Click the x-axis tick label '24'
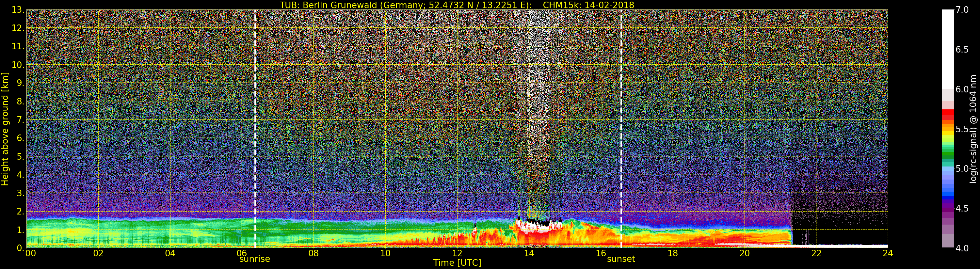 point(888,253)
